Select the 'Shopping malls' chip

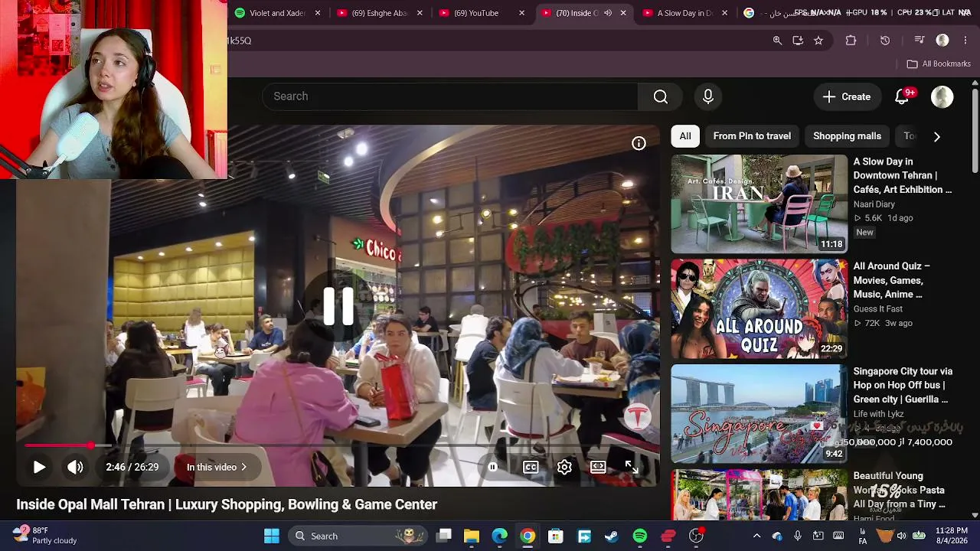[847, 136]
